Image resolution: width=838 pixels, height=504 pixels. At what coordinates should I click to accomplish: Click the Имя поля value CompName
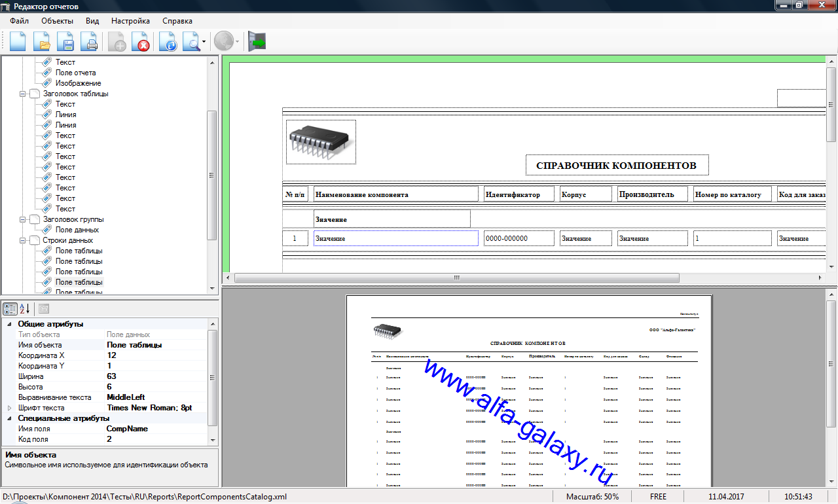tap(127, 429)
